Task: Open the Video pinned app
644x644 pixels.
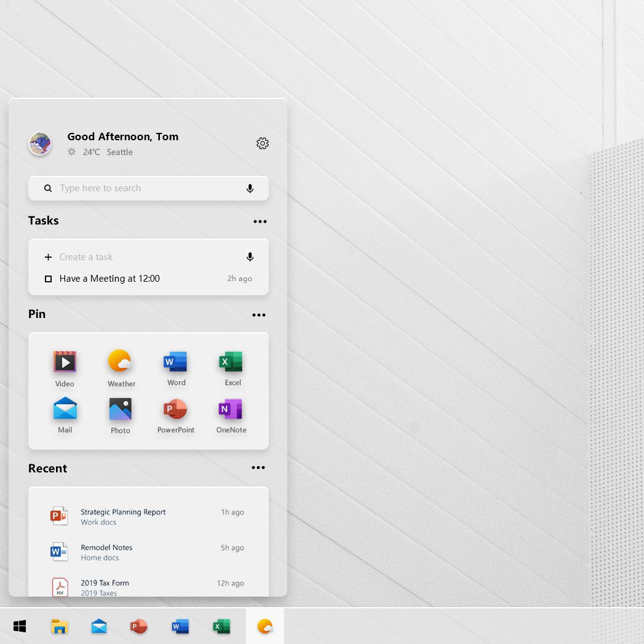Action: (x=65, y=368)
